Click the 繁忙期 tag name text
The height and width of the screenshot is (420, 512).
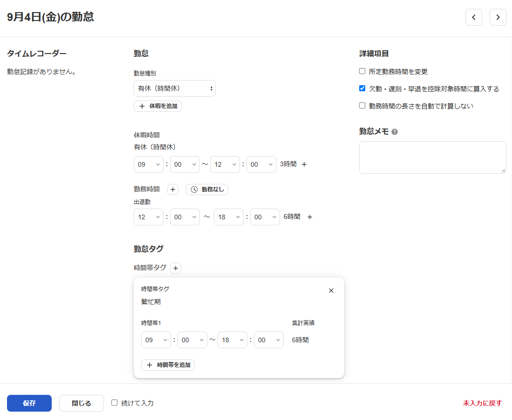[151, 302]
